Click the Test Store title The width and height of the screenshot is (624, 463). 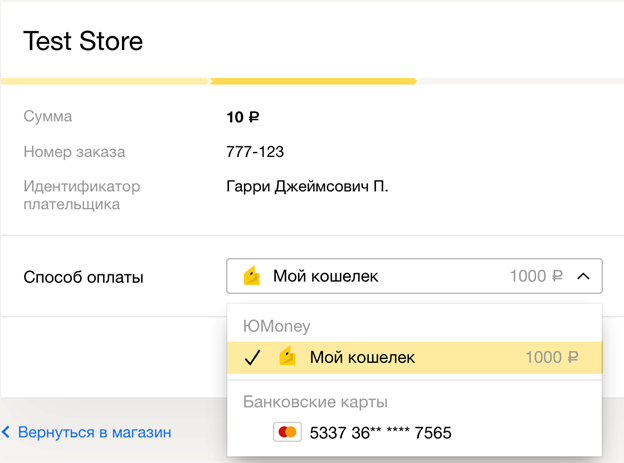[83, 42]
